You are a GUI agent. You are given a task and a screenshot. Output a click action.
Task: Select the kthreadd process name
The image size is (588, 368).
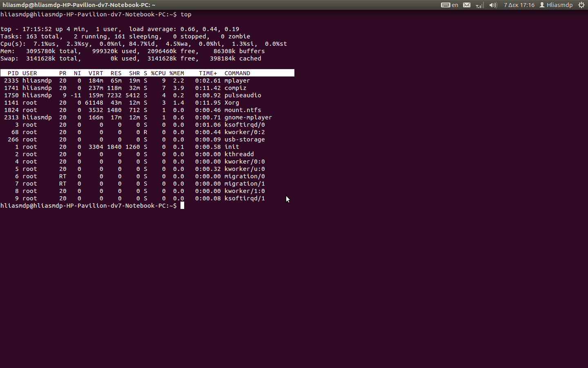click(239, 154)
